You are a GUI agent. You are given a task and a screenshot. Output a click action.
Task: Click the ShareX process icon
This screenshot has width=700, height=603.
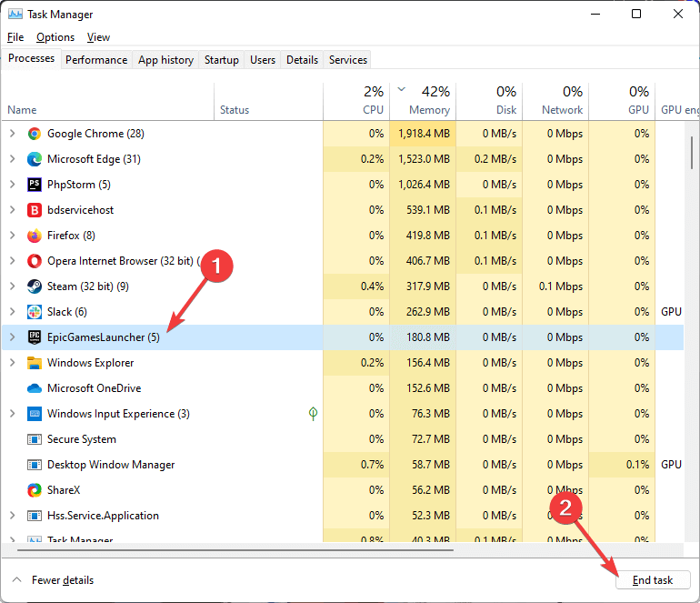coord(35,490)
